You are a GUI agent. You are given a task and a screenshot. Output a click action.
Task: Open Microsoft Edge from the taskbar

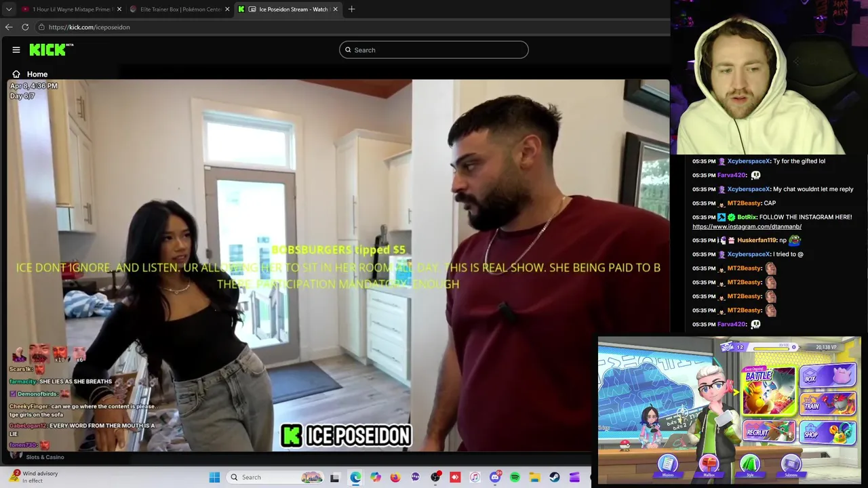tap(355, 477)
